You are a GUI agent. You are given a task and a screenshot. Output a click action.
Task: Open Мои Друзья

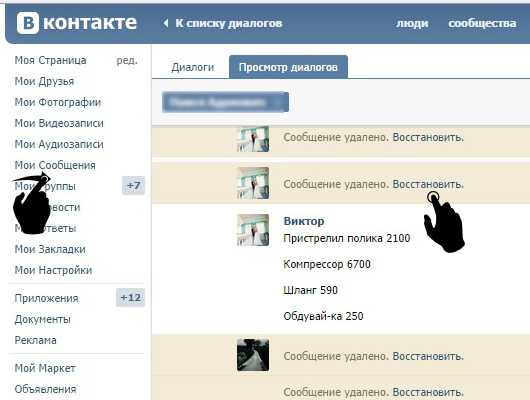click(44, 81)
